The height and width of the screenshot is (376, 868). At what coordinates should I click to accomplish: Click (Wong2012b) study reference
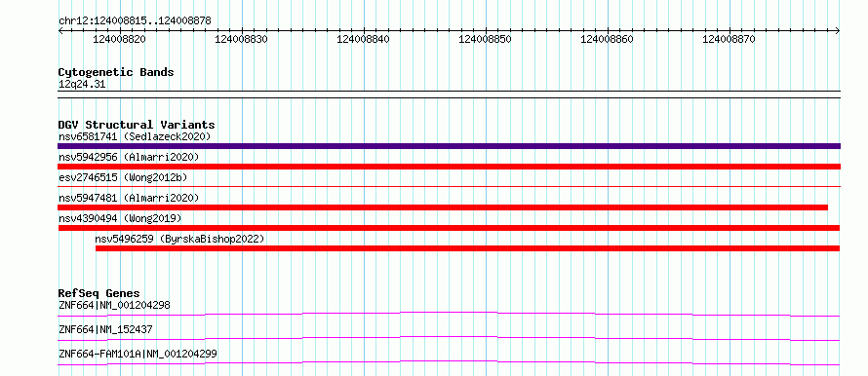(x=155, y=177)
